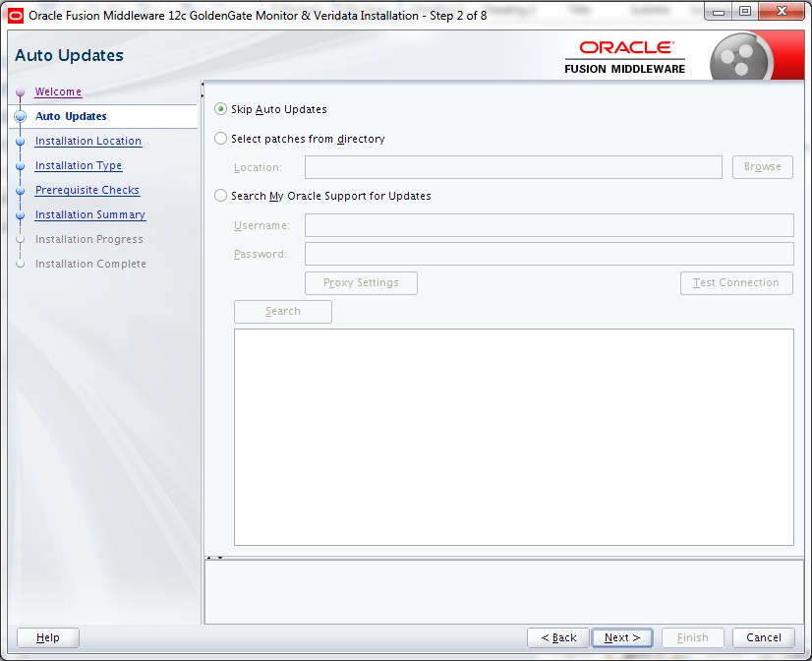
Task: Click Test Connection button
Action: 736,283
